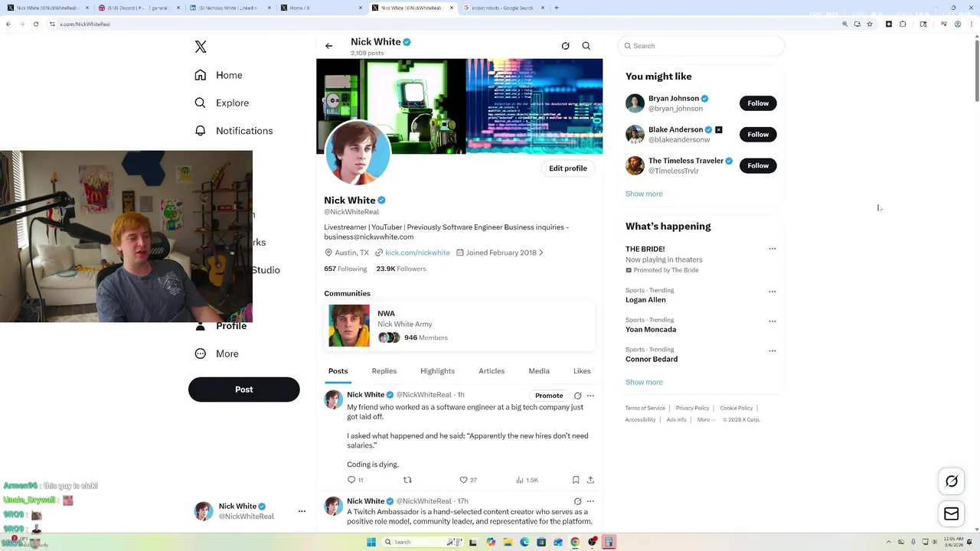The height and width of the screenshot is (551, 980).
Task: Open Explore in the left navigation
Action: click(221, 103)
